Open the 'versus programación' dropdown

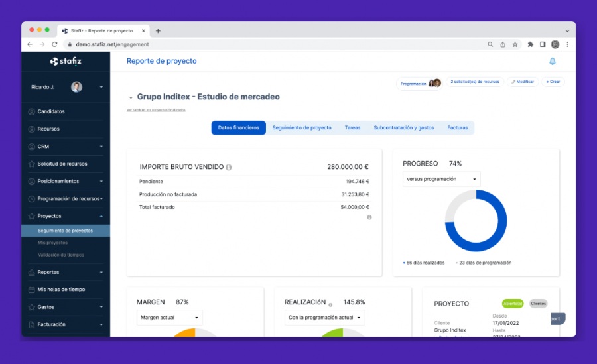click(442, 179)
